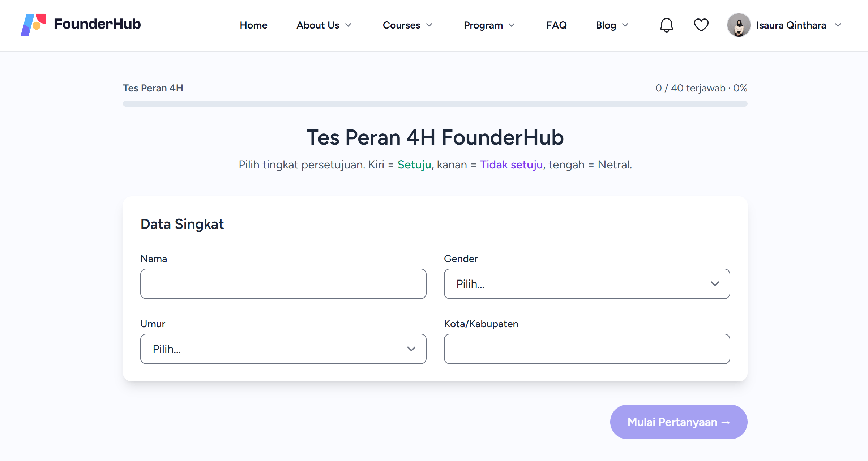Open the notifications bell icon
868x461 pixels.
(x=666, y=25)
